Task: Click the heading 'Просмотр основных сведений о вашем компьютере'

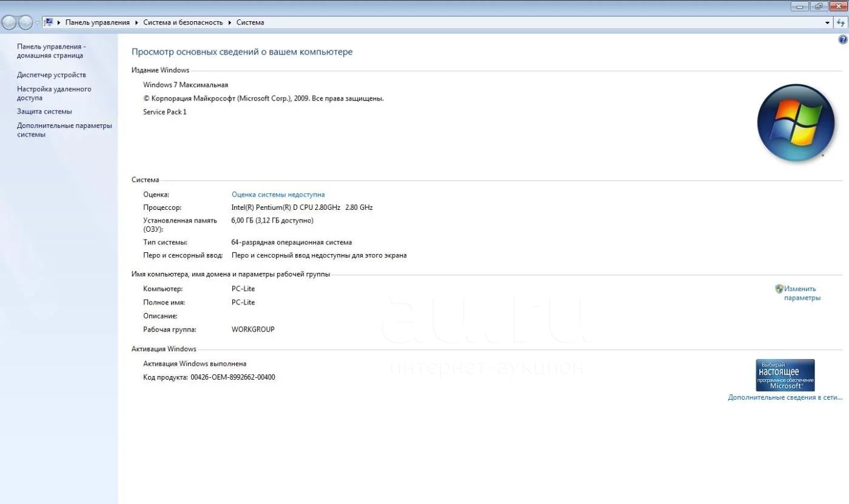Action: tap(242, 52)
